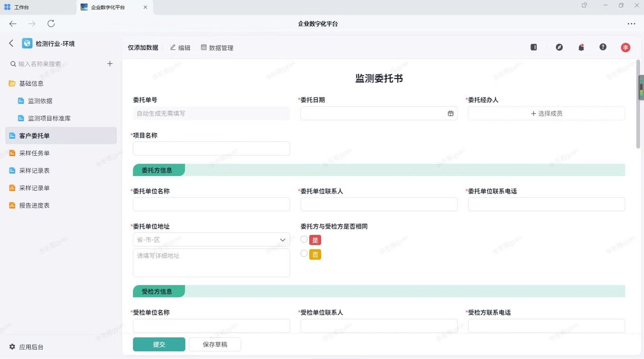Open notifications via the bell icon
The height and width of the screenshot is (359, 644).
(581, 47)
